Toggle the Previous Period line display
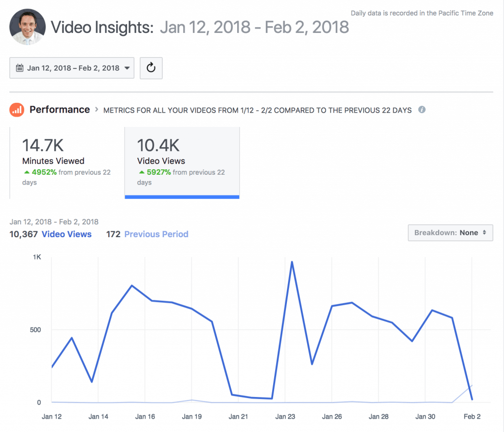The width and height of the screenshot is (504, 432). pos(156,234)
